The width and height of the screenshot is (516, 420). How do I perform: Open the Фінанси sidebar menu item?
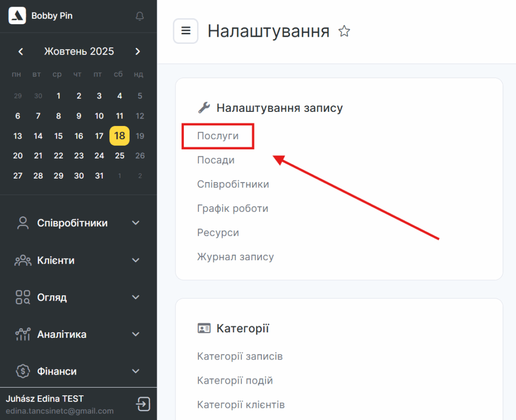(x=57, y=372)
